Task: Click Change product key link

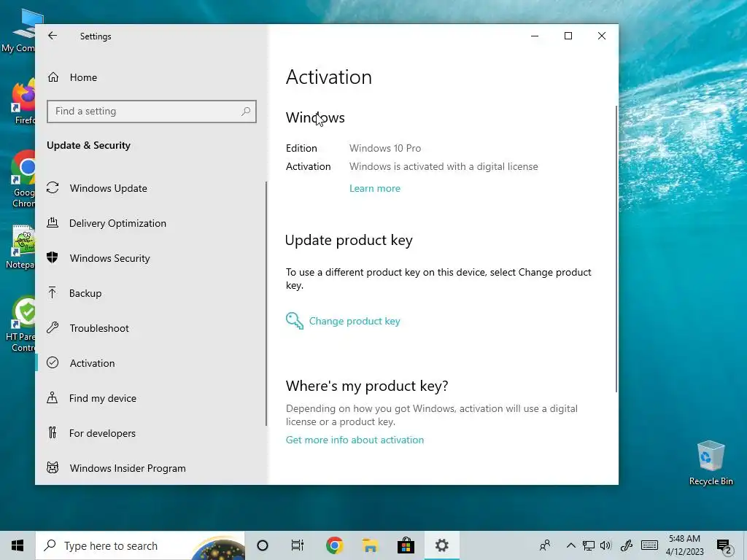Action: click(x=355, y=322)
